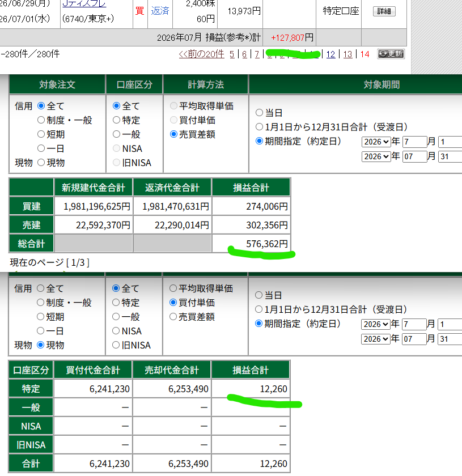Open start-year 2026 dropdown in margin (買建/売建) form
Viewport: 462px width, 476px height.
pos(376,142)
